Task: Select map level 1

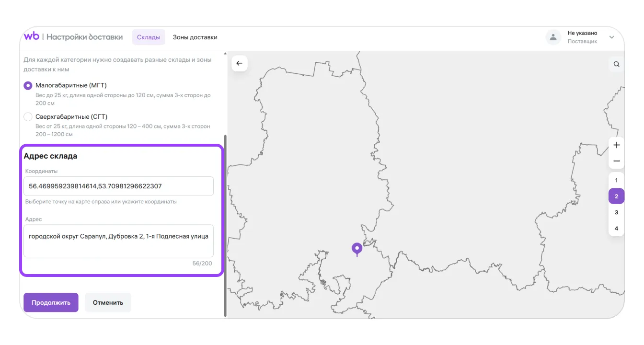Action: tap(616, 181)
